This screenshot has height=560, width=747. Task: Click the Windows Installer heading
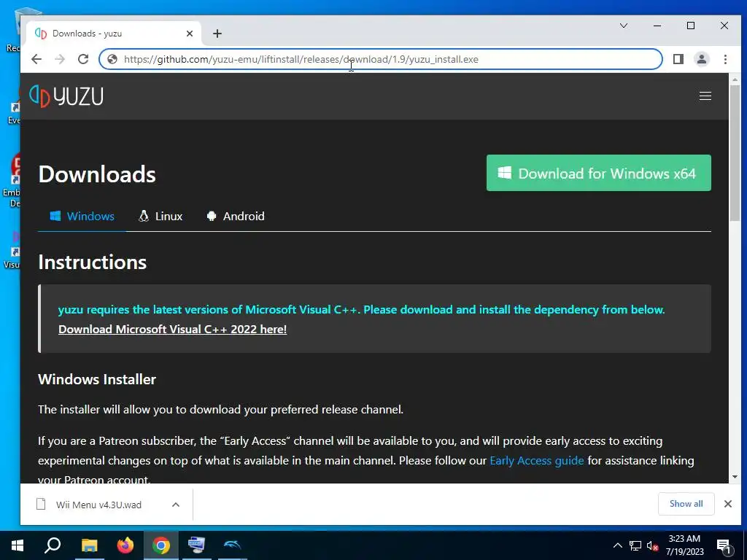coord(97,379)
